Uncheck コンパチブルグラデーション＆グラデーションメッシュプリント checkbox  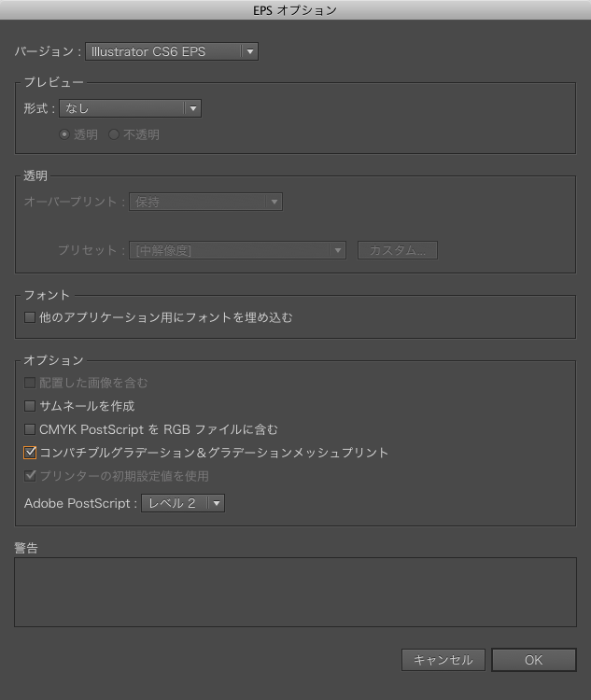(30, 453)
